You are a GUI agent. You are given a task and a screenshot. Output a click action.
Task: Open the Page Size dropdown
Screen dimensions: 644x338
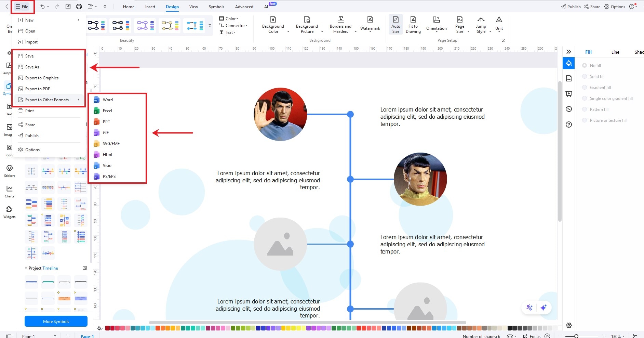[461, 24]
